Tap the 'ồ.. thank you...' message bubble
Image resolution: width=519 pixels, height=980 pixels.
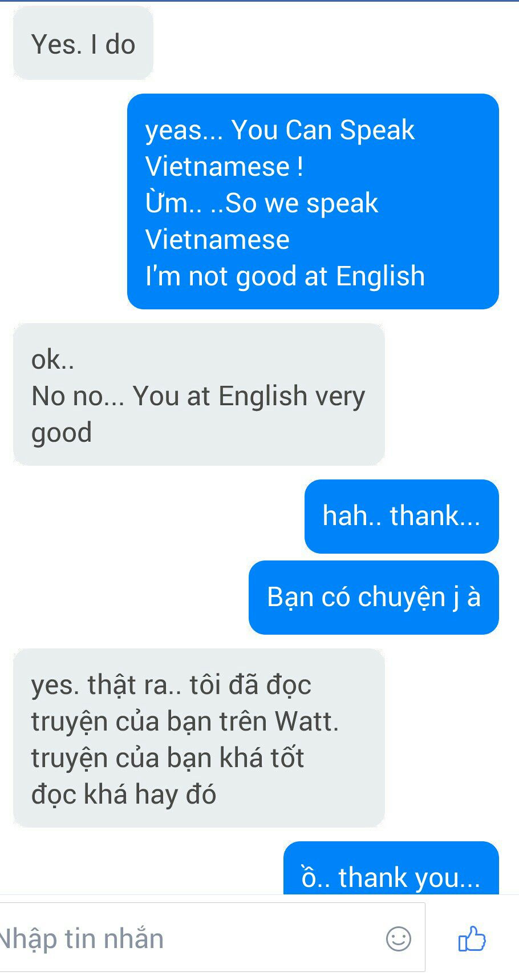(391, 869)
